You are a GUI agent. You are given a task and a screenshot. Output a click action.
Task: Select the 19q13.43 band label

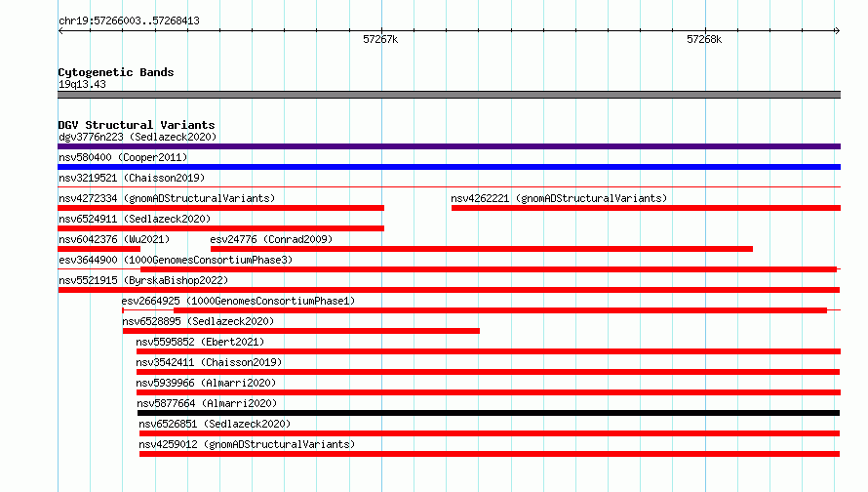[x=82, y=84]
